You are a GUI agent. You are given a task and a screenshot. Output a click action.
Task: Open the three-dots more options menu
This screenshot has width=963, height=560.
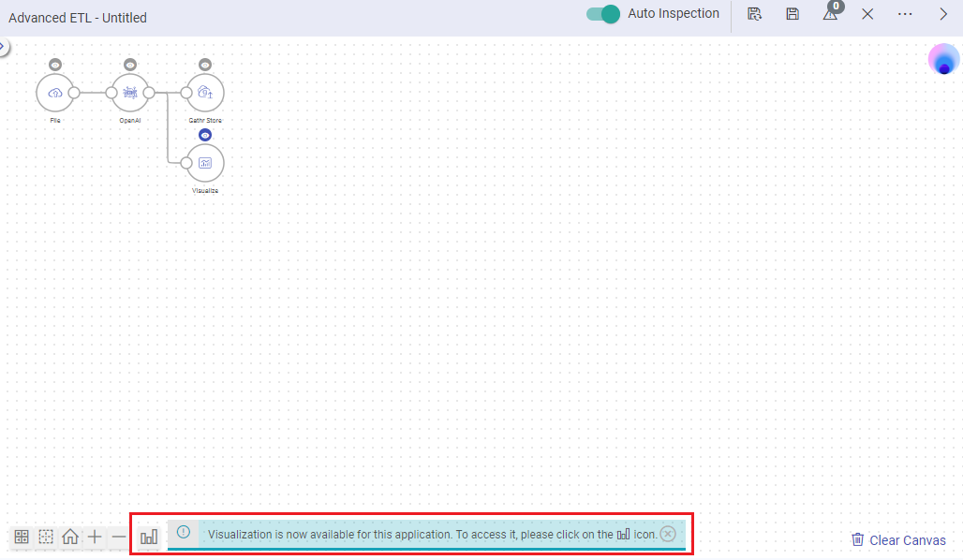[905, 14]
